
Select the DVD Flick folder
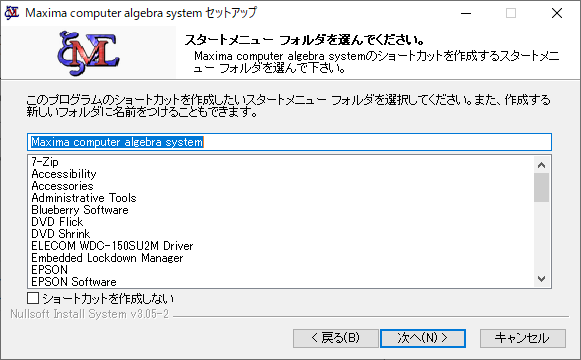[x=57, y=222]
